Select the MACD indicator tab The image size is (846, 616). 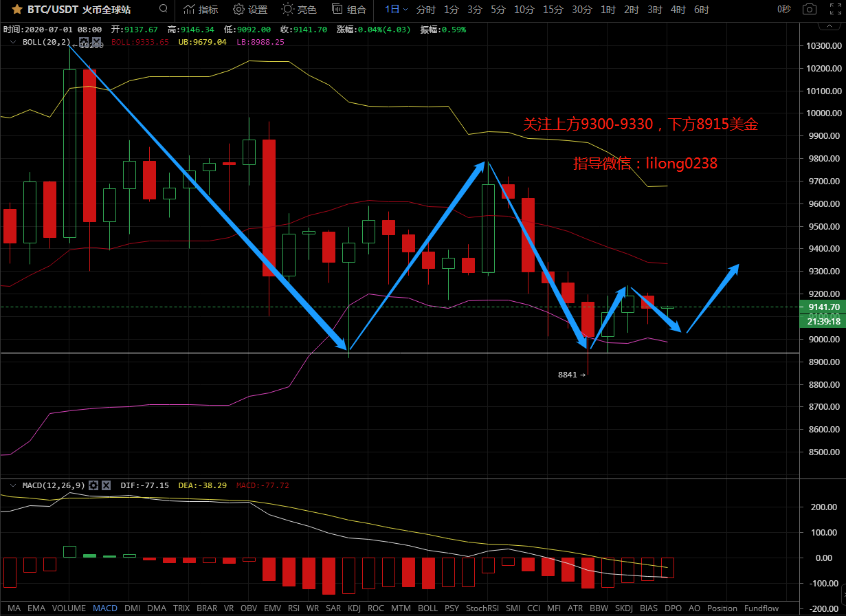[105, 608]
